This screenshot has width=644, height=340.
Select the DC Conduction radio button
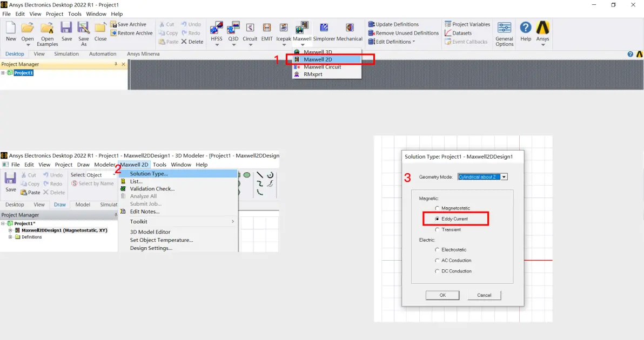point(437,271)
